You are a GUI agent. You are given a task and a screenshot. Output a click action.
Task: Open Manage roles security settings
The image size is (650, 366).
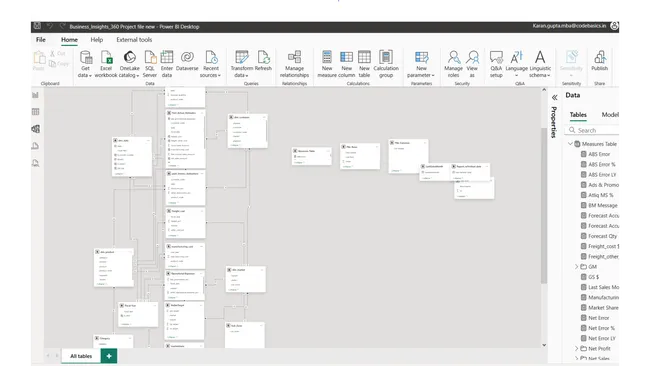click(x=454, y=64)
